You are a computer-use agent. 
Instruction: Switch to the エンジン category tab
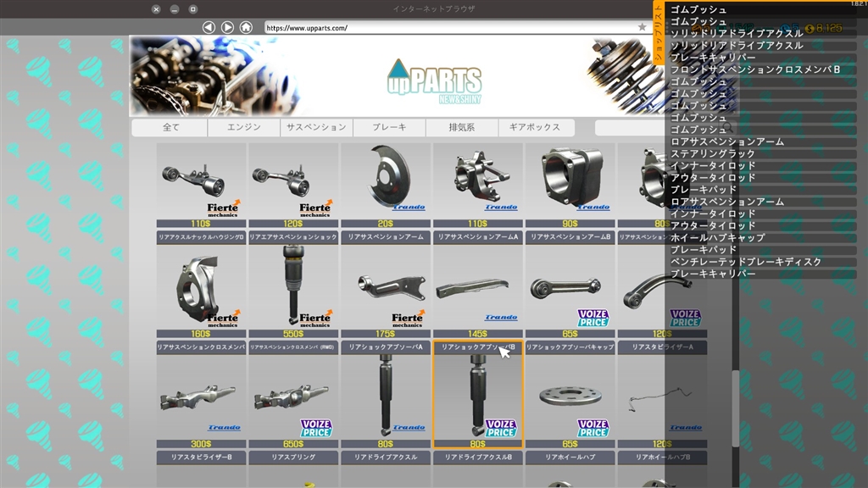(x=243, y=127)
